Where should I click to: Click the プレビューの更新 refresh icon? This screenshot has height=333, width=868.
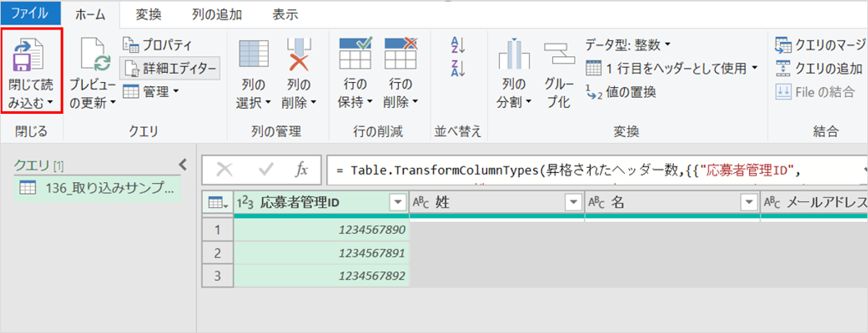(x=95, y=55)
